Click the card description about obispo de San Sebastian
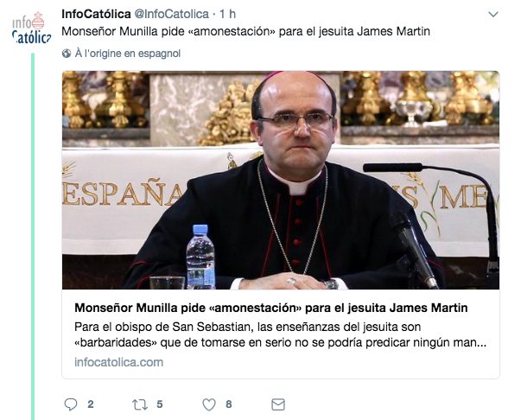The image size is (521, 420). pos(280,334)
